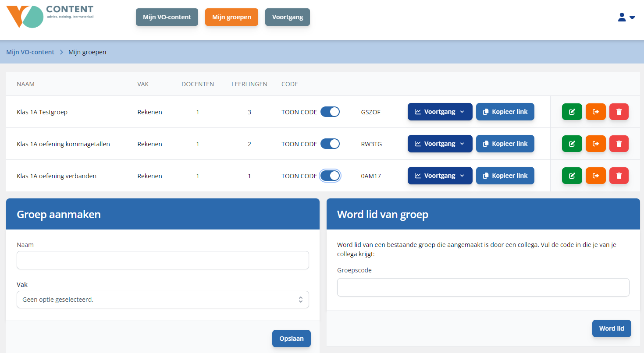Go to the Mijn VO-content tab

point(167,17)
